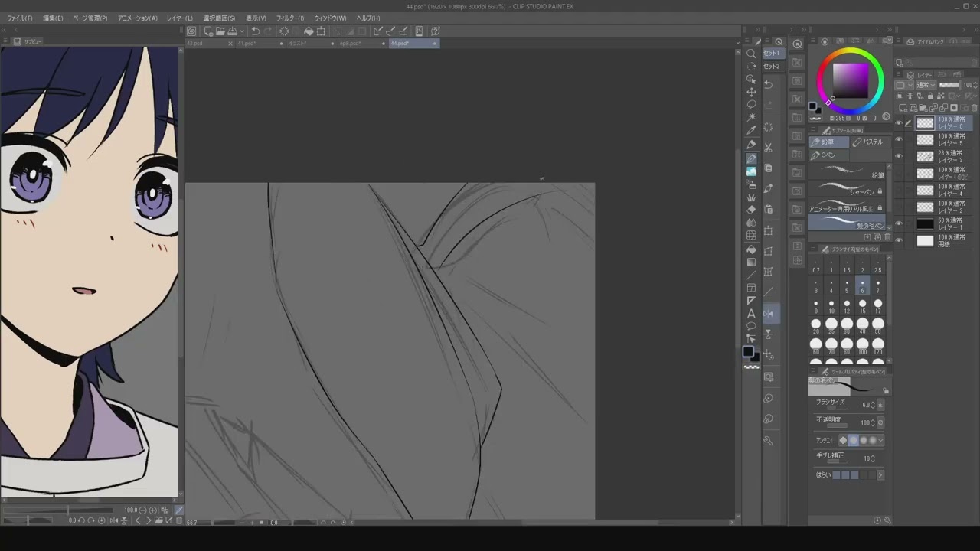The height and width of the screenshot is (551, 980).
Task: Open anti-aliasing options dropdown arrow
Action: tap(881, 441)
